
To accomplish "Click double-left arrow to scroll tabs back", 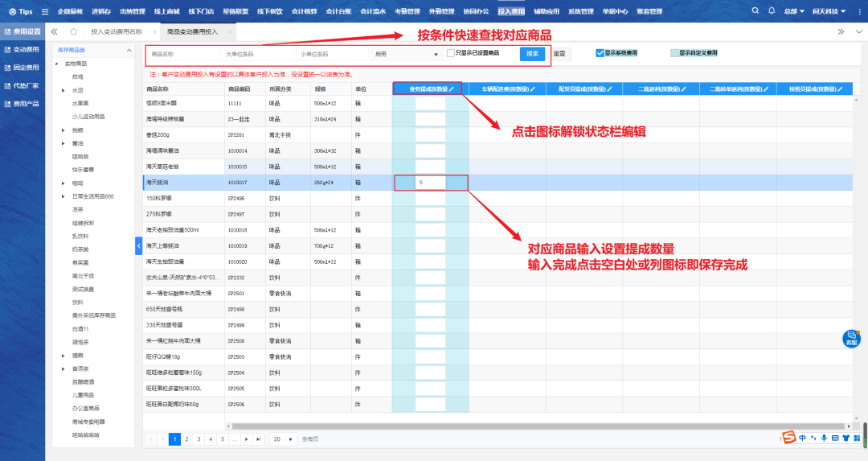I will pyautogui.click(x=54, y=31).
